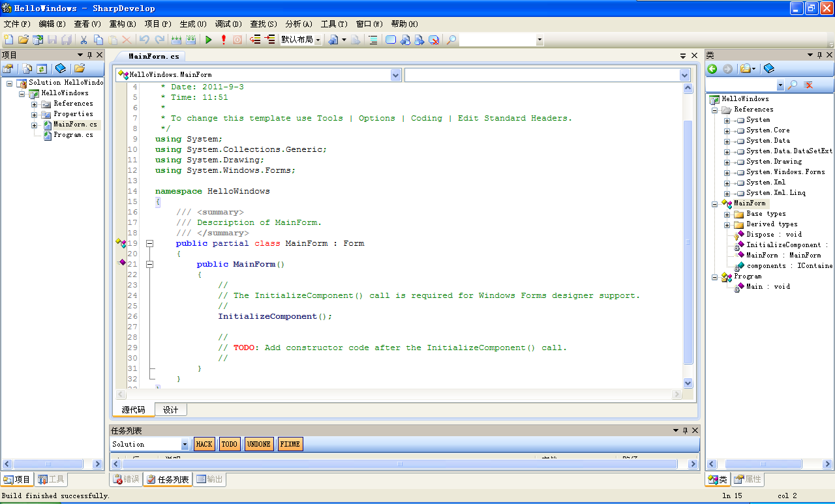Click the green Run project arrow

[x=209, y=40]
